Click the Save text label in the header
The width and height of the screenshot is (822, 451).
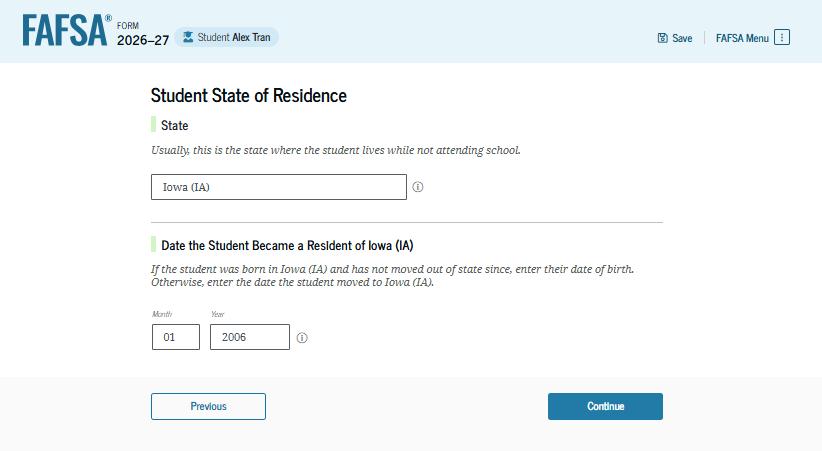point(682,38)
